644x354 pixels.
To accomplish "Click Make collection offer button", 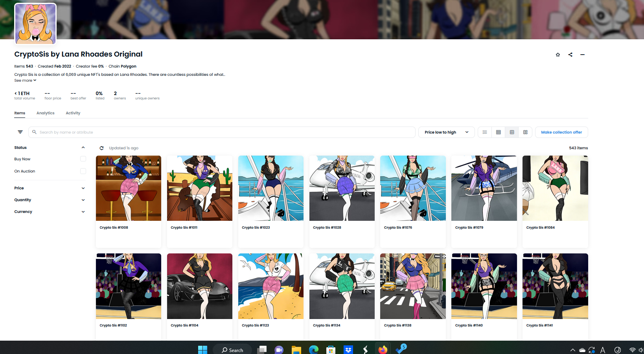I will click(x=561, y=132).
